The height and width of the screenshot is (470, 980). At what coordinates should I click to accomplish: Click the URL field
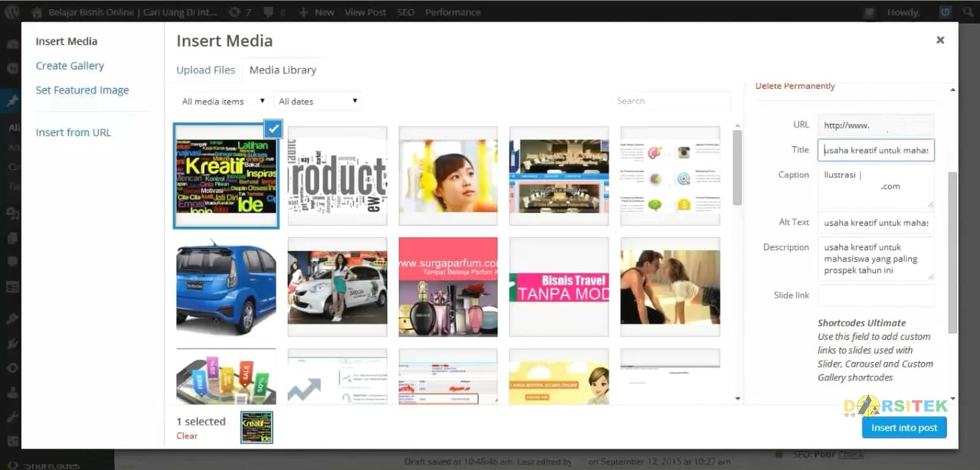coord(876,125)
